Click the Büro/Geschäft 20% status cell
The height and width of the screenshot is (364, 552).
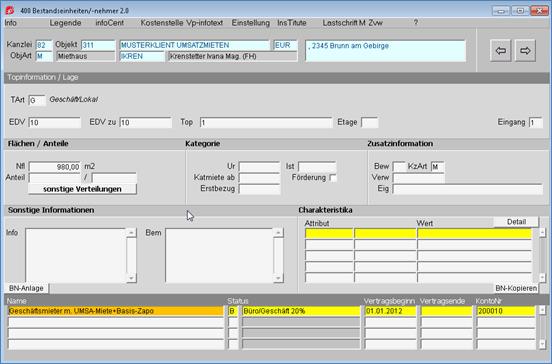(301, 311)
